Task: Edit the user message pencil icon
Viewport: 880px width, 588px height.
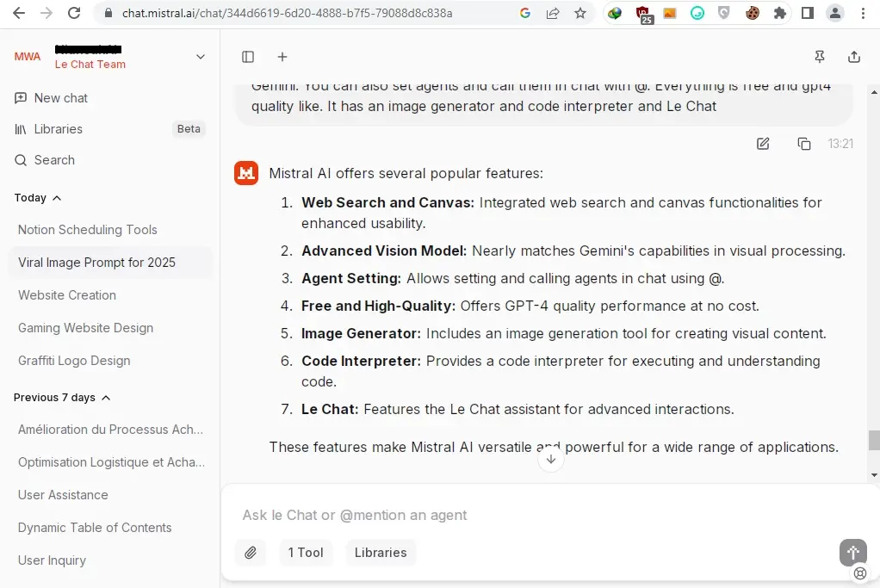Action: 763,144
